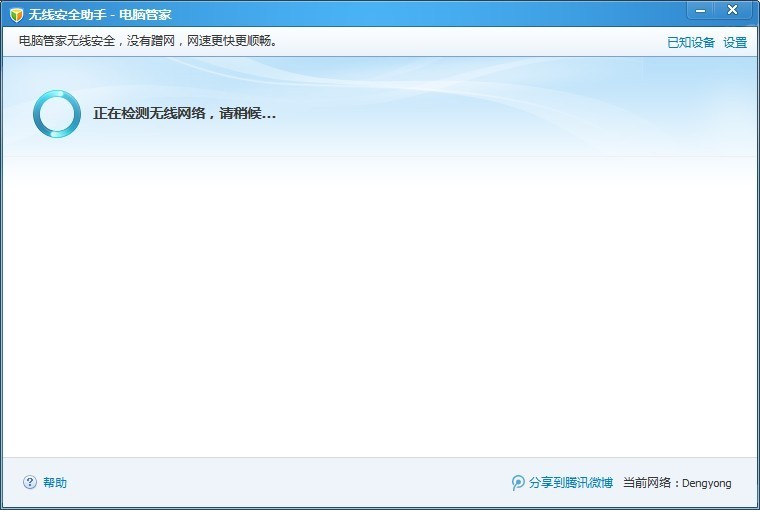Click the 无线安全助手 - 电脑管家 window title
Image resolution: width=760 pixels, height=510 pixels.
pos(100,15)
